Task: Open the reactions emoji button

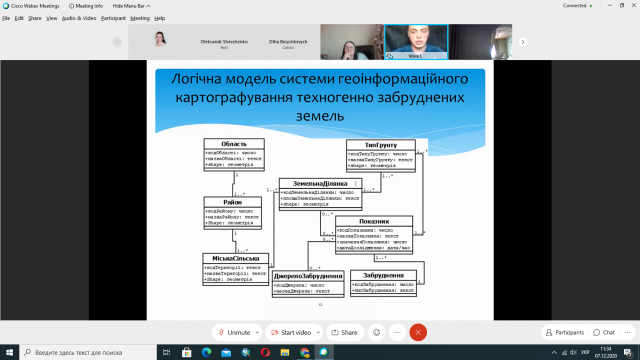Action: coord(376,333)
